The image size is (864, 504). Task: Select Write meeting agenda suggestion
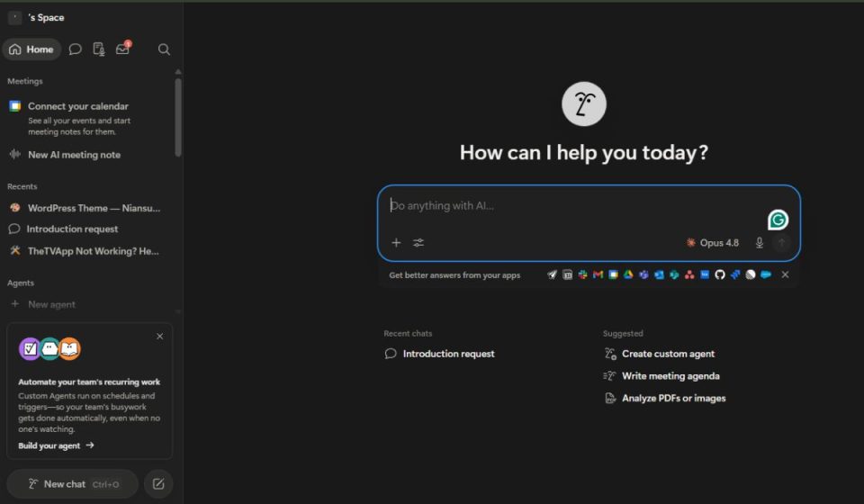tap(661, 376)
